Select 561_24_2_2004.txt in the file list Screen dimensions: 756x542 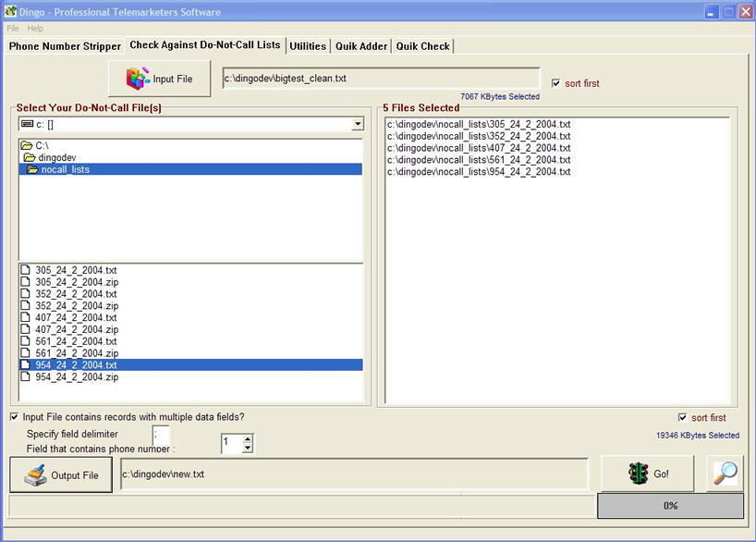76,341
